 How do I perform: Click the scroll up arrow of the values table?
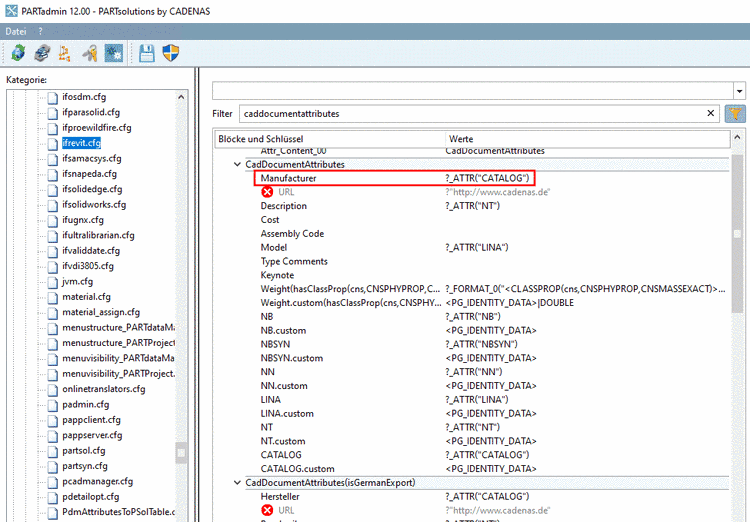tap(737, 138)
